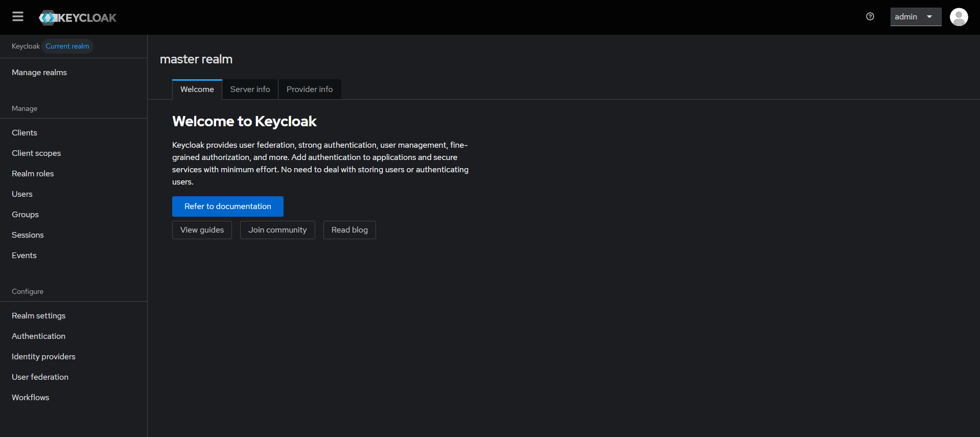Click the Configure section label

[28, 292]
